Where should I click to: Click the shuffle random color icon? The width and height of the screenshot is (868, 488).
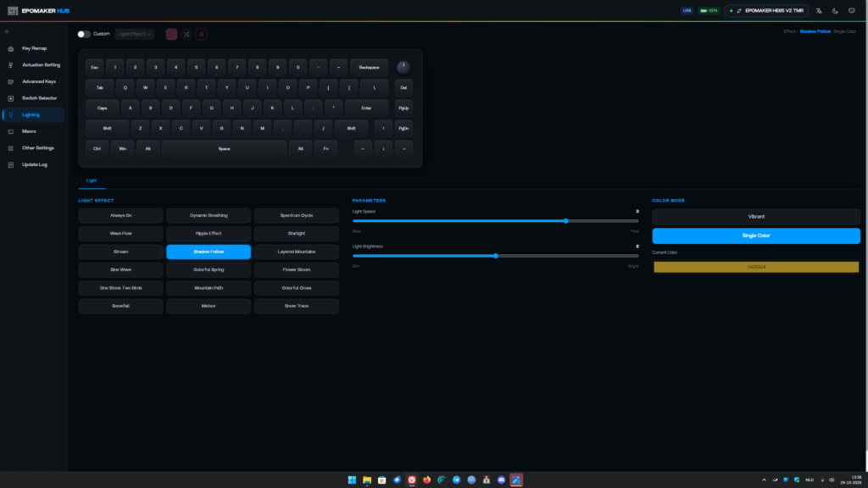[x=186, y=34]
